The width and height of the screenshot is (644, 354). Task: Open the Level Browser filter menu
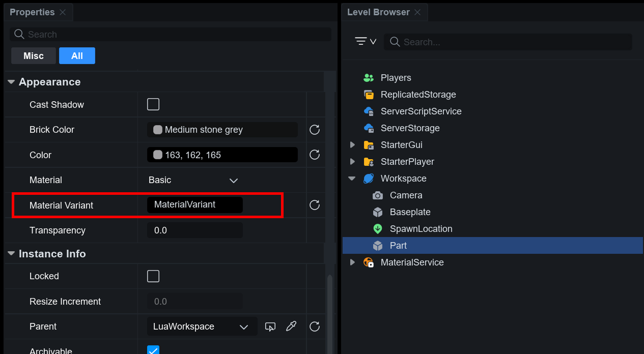365,42
